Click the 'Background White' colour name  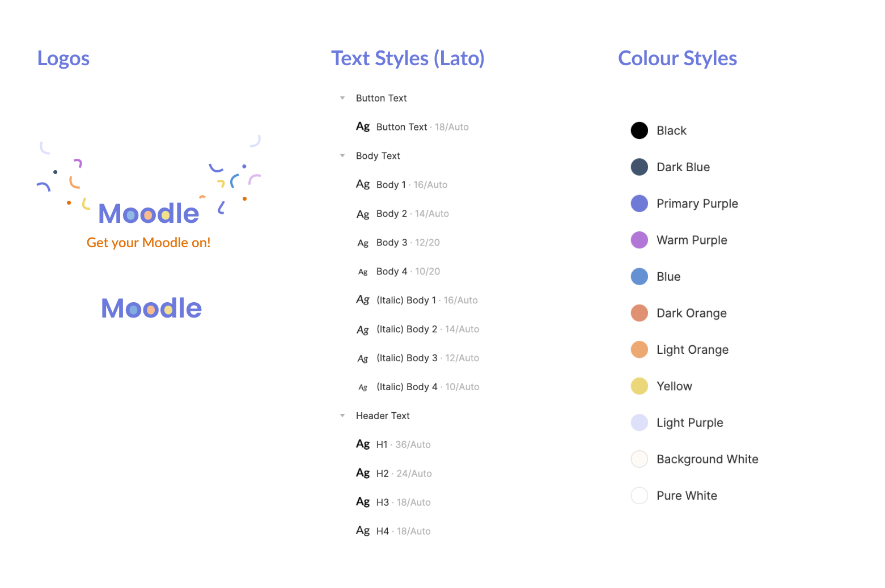pyautogui.click(x=708, y=459)
